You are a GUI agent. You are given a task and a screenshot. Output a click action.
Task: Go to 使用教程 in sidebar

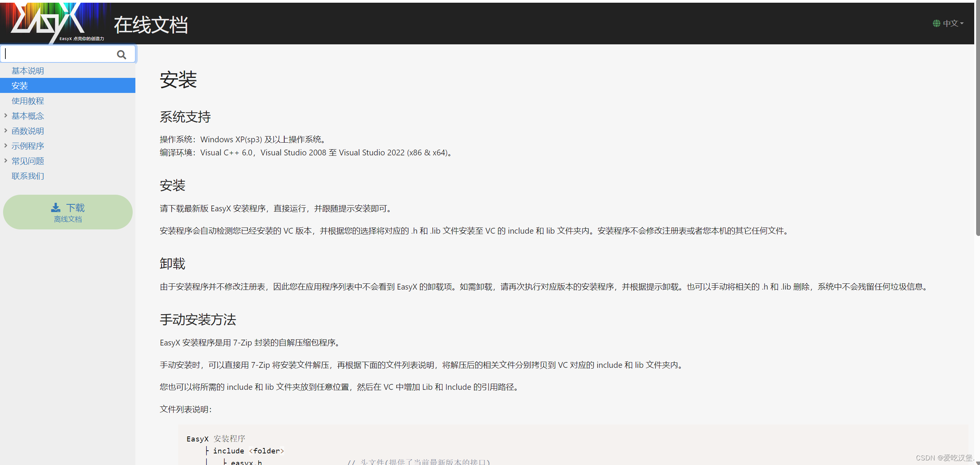(x=28, y=101)
